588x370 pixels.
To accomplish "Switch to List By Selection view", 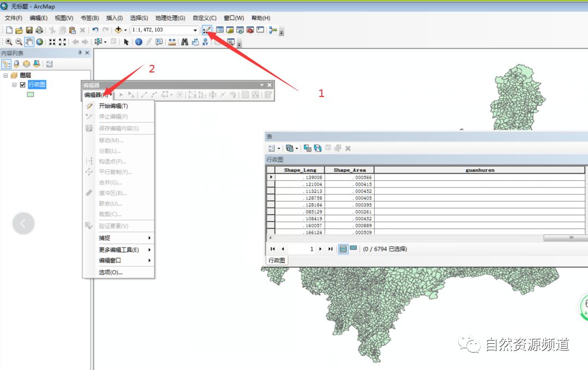I will coord(37,64).
